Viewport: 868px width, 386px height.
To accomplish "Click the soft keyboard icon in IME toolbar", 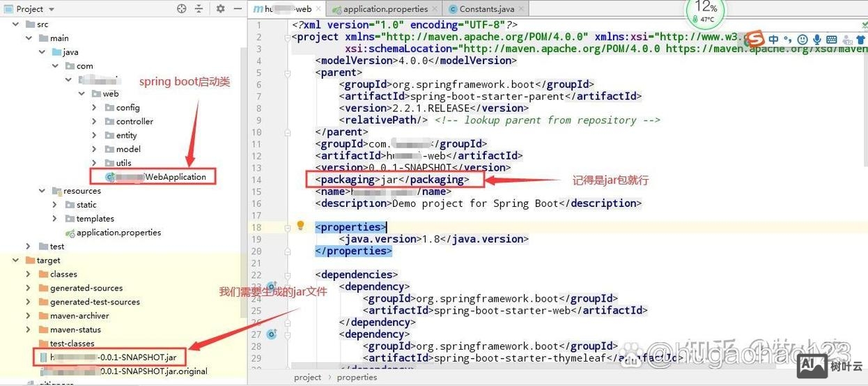I will pos(832,40).
